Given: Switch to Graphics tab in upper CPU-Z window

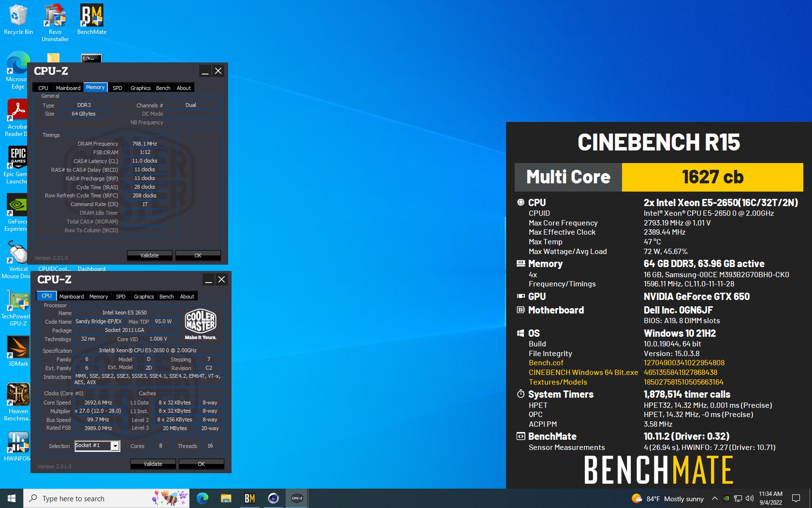Looking at the screenshot, I should tap(141, 88).
